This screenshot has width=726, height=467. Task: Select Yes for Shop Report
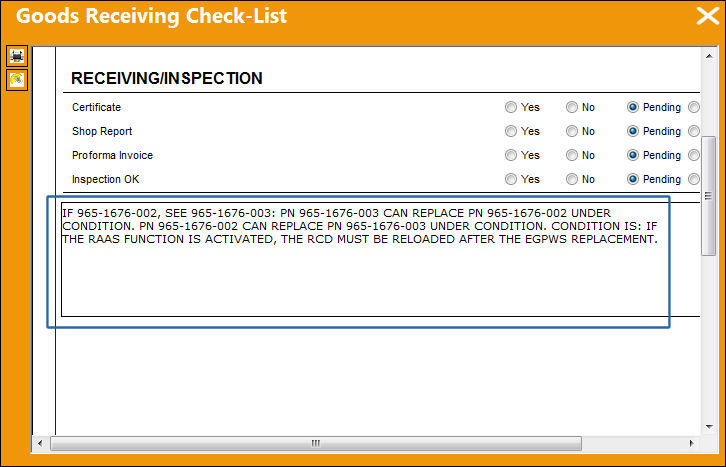pyautogui.click(x=511, y=131)
